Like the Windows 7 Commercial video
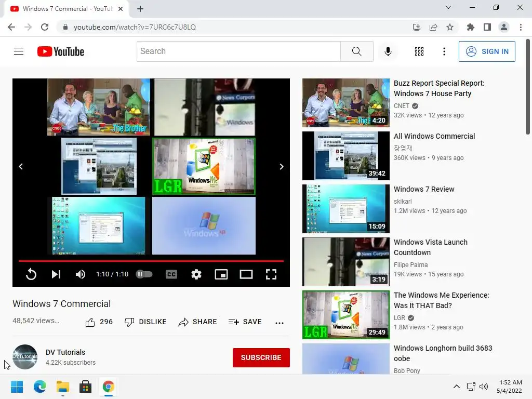Screen dimensions: 532x399 [99, 322]
